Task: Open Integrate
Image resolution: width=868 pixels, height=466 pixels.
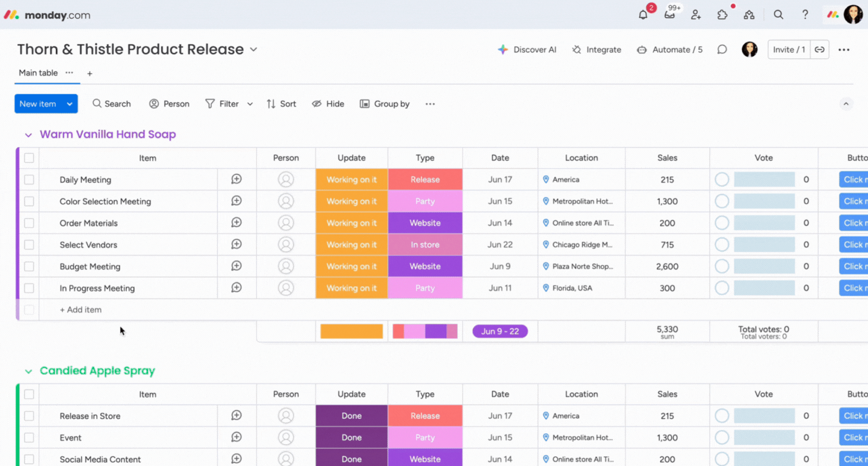Action: pos(596,49)
